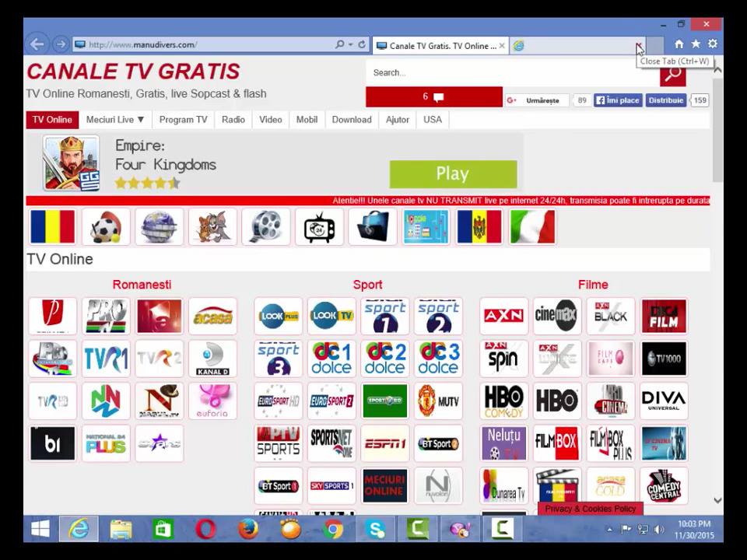Open the Download menu item

pos(352,120)
